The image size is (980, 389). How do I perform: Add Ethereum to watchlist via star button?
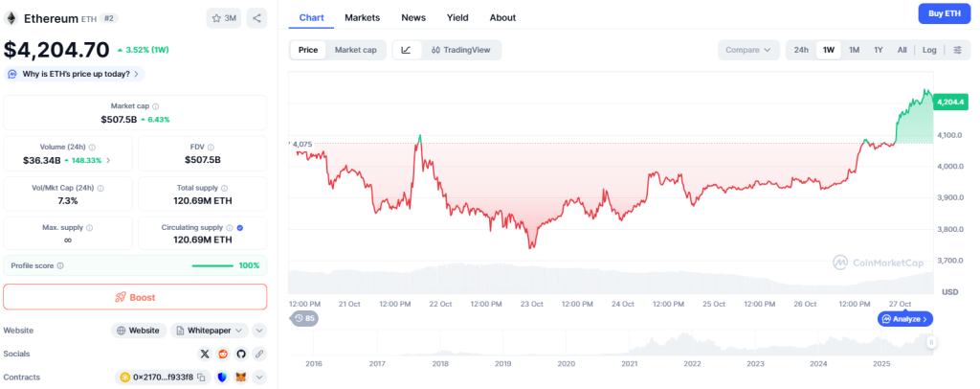point(224,17)
